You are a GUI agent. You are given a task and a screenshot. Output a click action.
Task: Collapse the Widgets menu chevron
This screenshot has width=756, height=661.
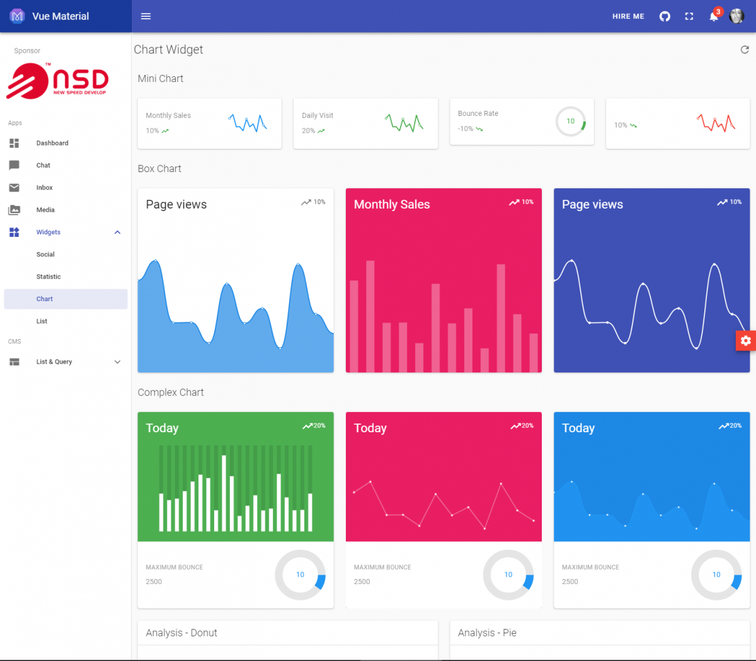pos(117,232)
